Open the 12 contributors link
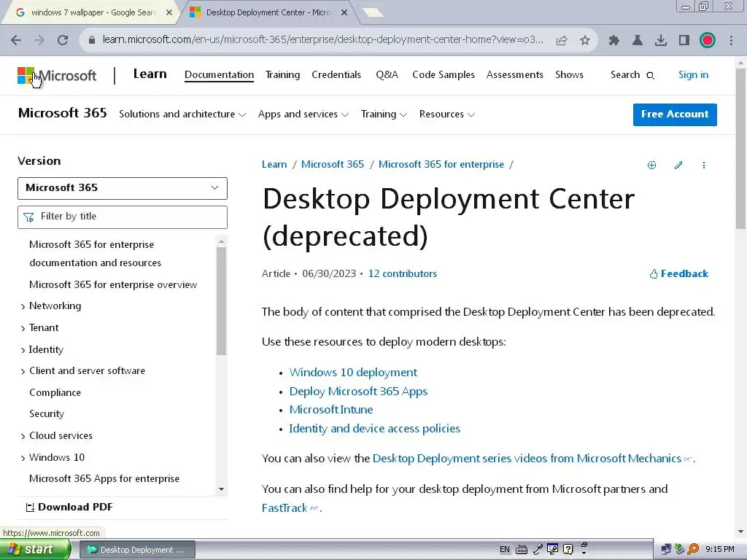 point(403,274)
